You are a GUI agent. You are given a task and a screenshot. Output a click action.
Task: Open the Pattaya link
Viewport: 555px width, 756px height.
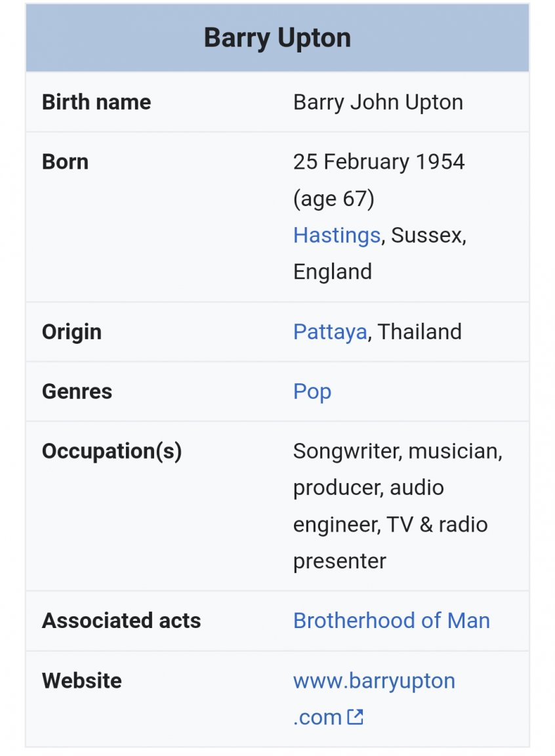pyautogui.click(x=329, y=332)
